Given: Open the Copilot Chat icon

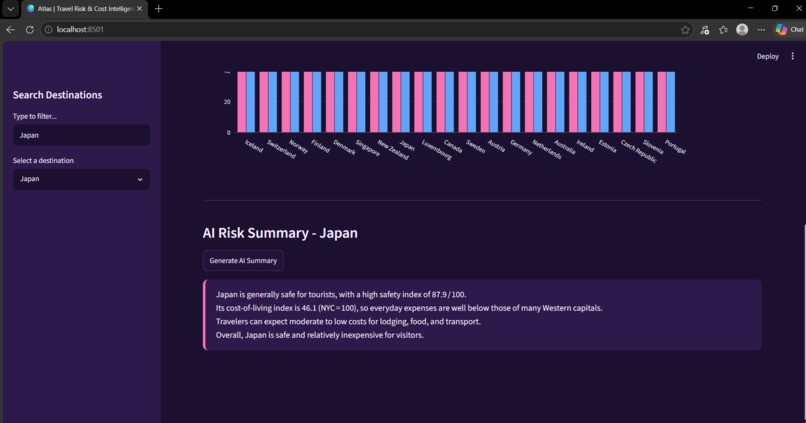Looking at the screenshot, I should coord(790,30).
